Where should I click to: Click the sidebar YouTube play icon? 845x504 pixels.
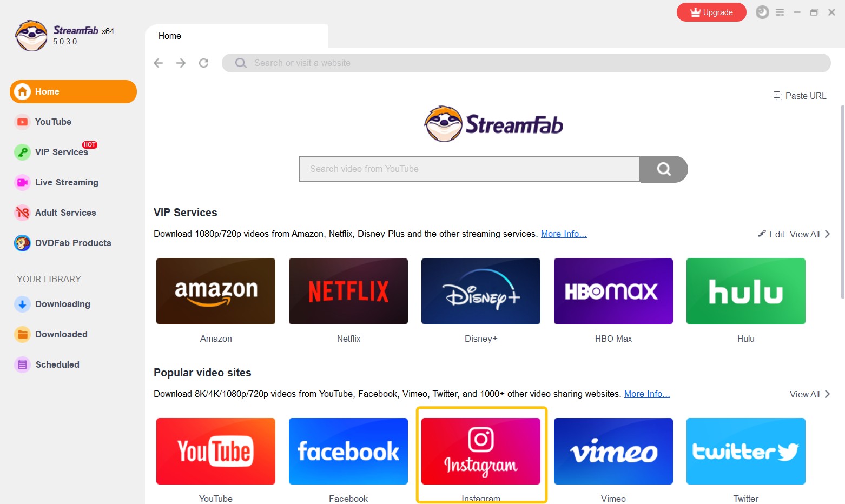point(22,122)
